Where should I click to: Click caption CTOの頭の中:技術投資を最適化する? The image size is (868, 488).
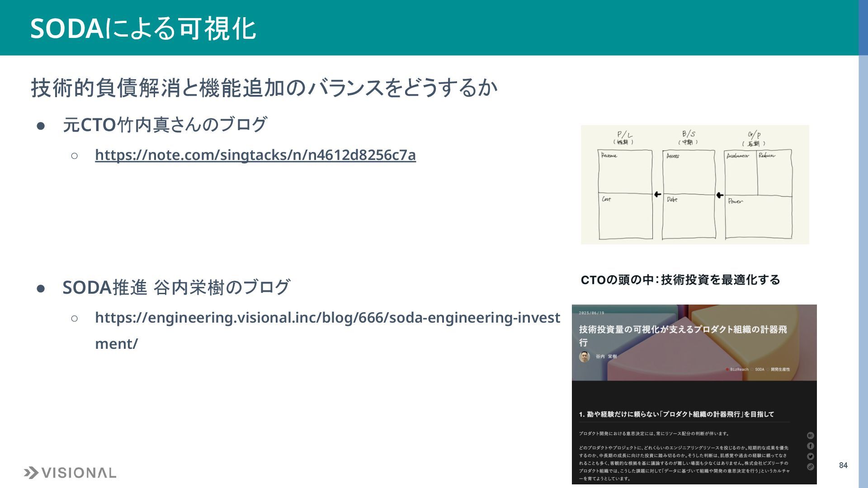point(680,280)
